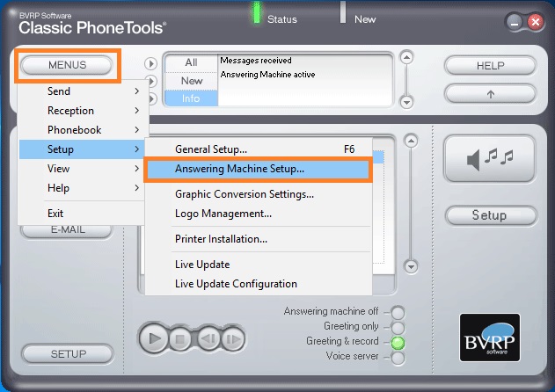The width and height of the screenshot is (555, 392).
Task: Click the round arrow button beside All
Action: click(x=150, y=63)
